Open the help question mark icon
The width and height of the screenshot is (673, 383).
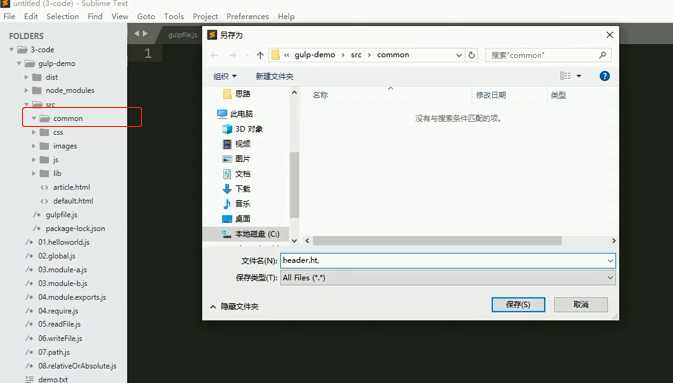click(604, 76)
